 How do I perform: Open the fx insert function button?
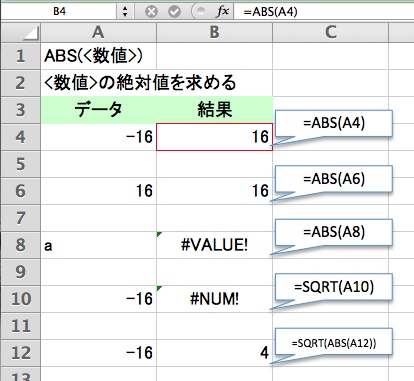[223, 12]
